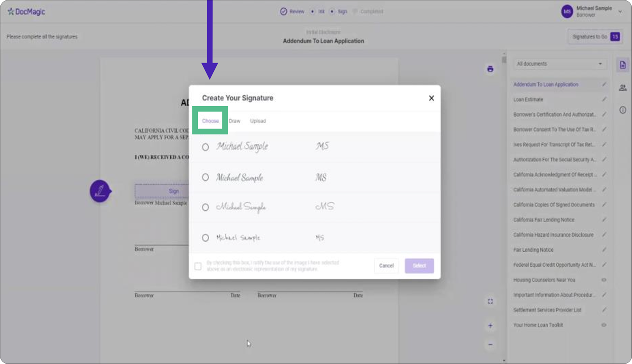632x364 pixels.
Task: Switch to the Upload tab
Action: 258,121
